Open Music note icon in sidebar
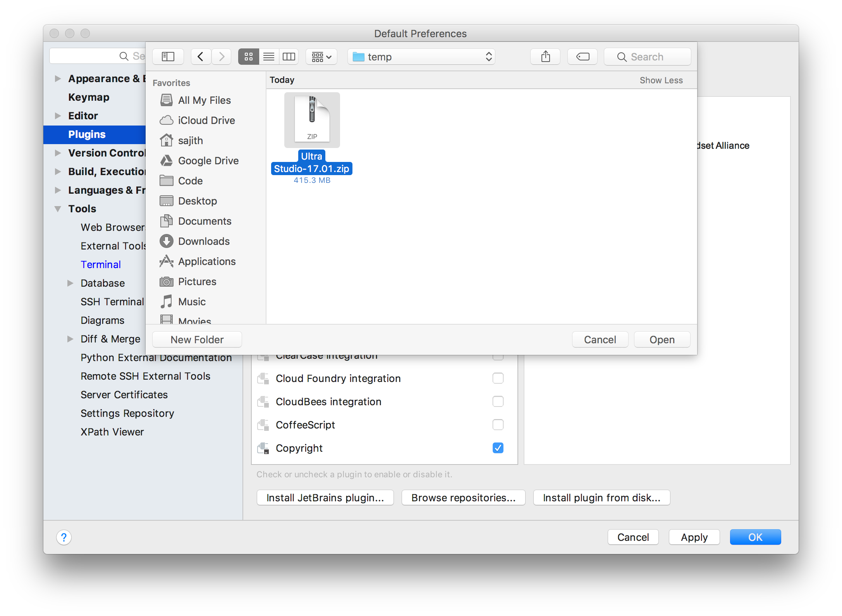 coord(166,301)
